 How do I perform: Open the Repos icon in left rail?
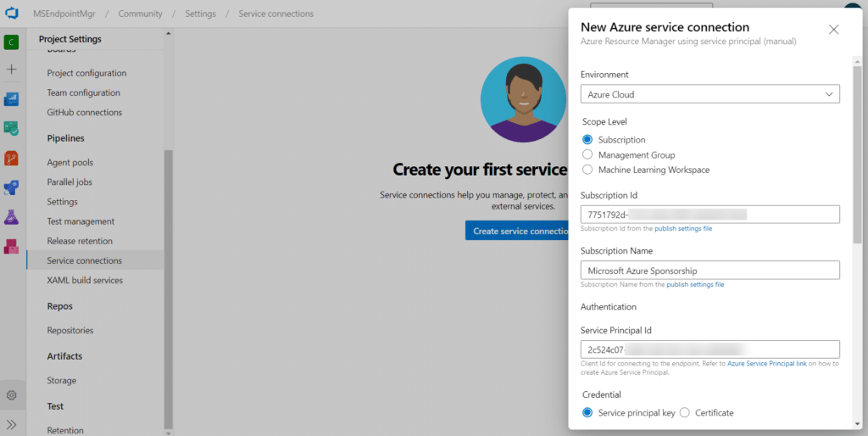tap(11, 159)
